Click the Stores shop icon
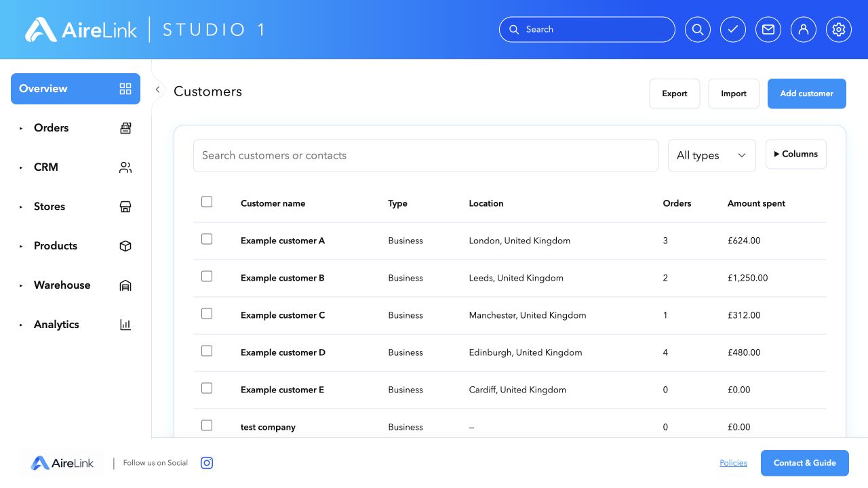 pyautogui.click(x=125, y=207)
